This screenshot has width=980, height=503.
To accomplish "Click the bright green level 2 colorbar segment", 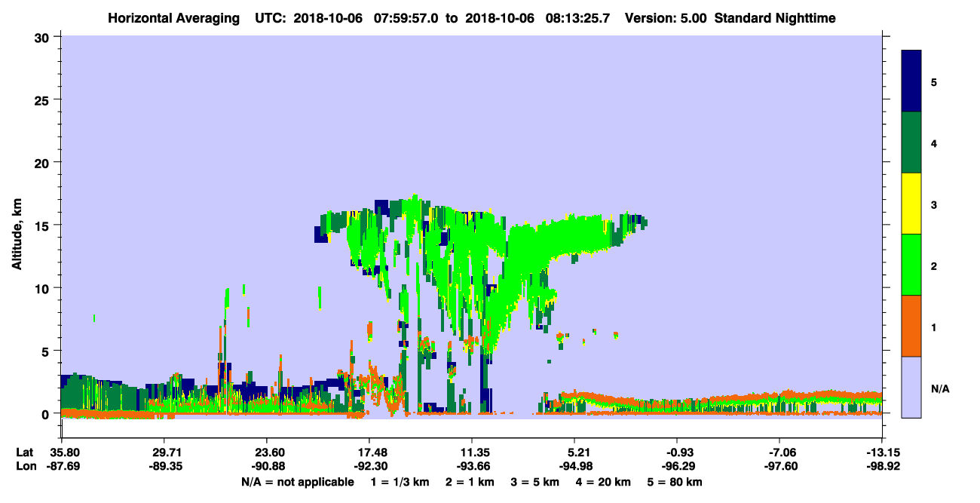I will 911,264.
